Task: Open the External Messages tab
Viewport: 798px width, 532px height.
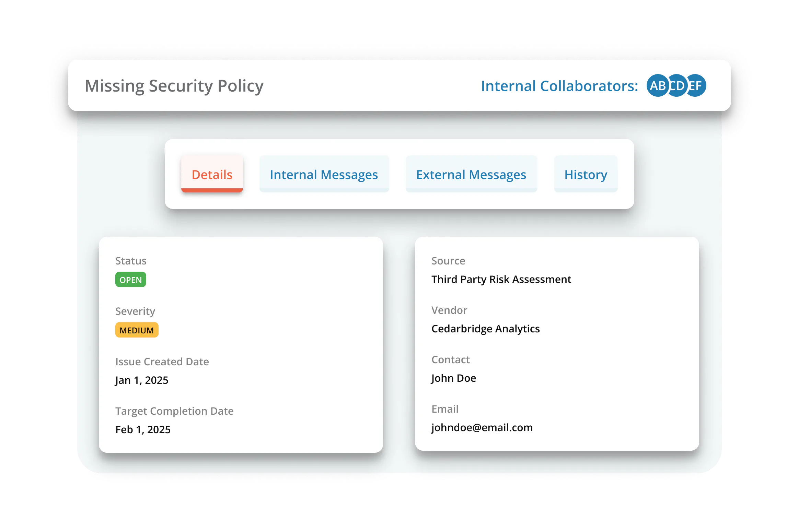Action: [x=471, y=174]
